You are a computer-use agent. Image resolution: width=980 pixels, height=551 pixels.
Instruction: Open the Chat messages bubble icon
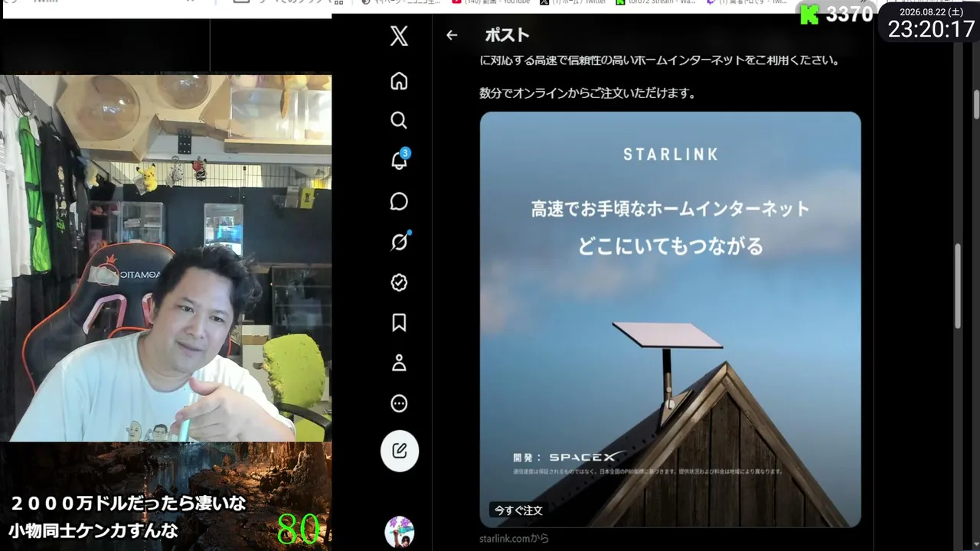coord(399,201)
